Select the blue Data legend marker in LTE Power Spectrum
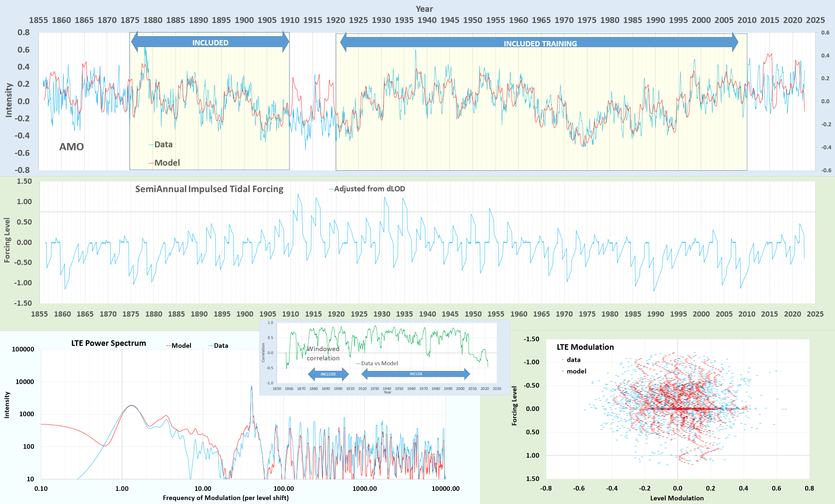835x504 pixels. pos(212,346)
